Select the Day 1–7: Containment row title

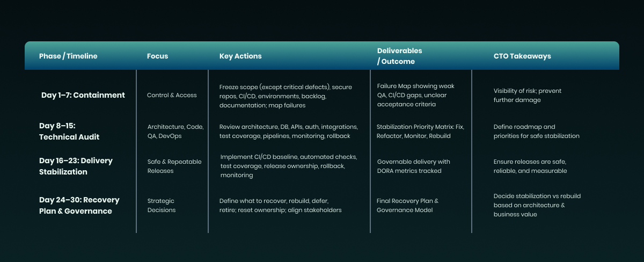click(83, 95)
